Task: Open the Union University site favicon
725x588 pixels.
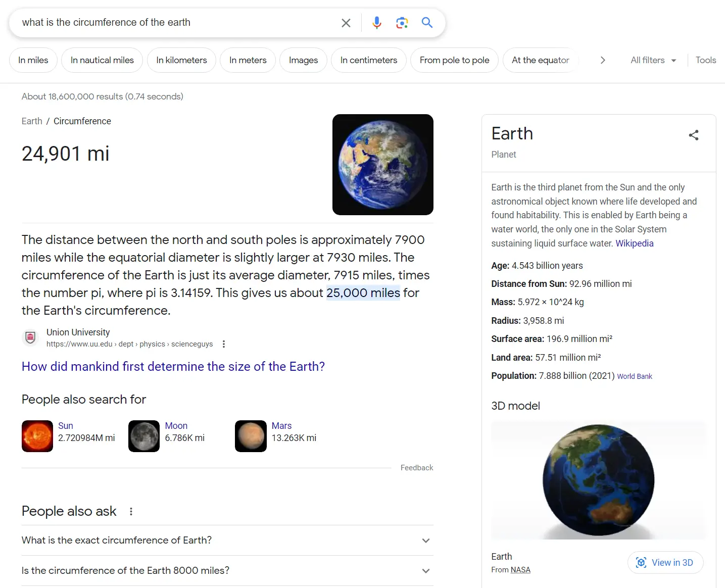Action: (30, 337)
